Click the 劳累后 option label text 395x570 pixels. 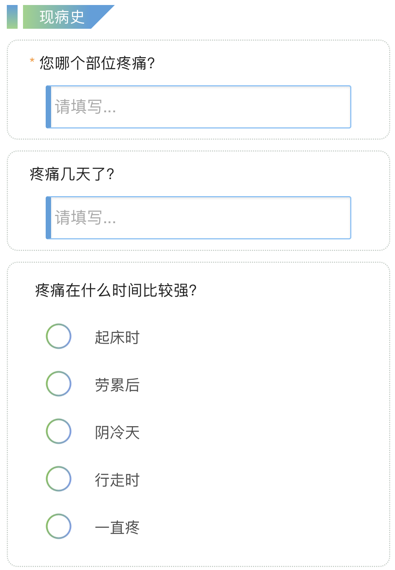[x=117, y=385]
